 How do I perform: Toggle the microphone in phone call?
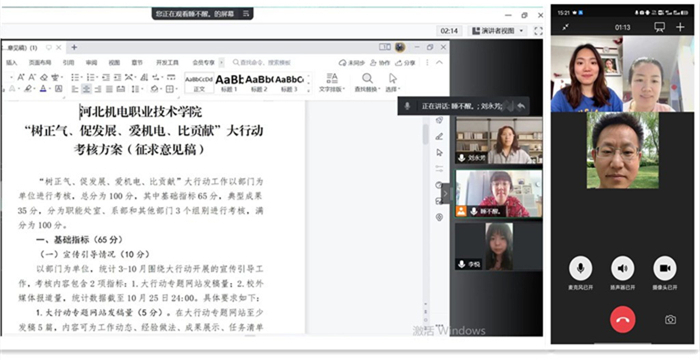[x=580, y=268]
